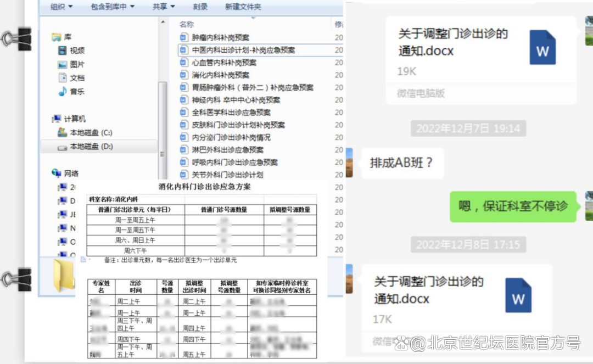
Task: Click the 刻录 toolbar button
Action: point(200,7)
